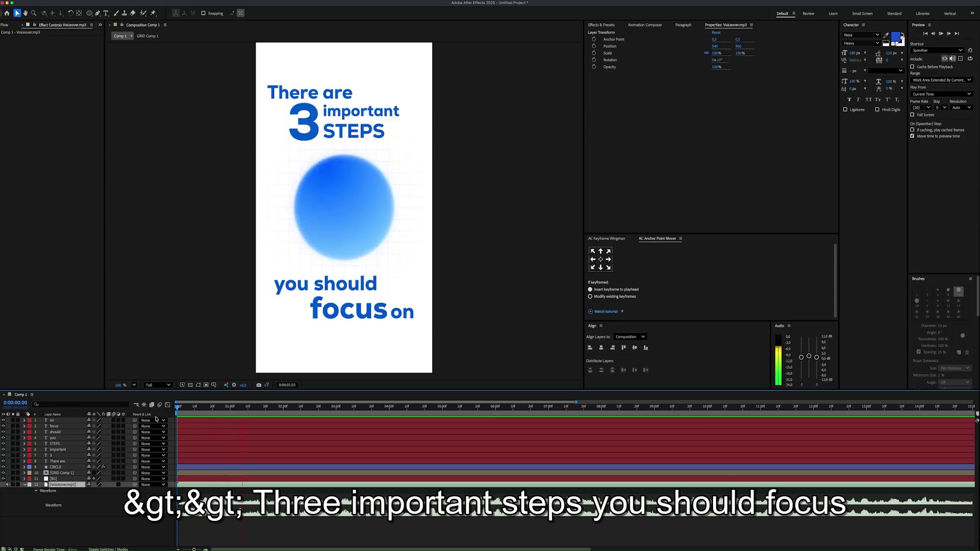Check Cache Before Playback
This screenshot has height=551, width=980.
(912, 67)
